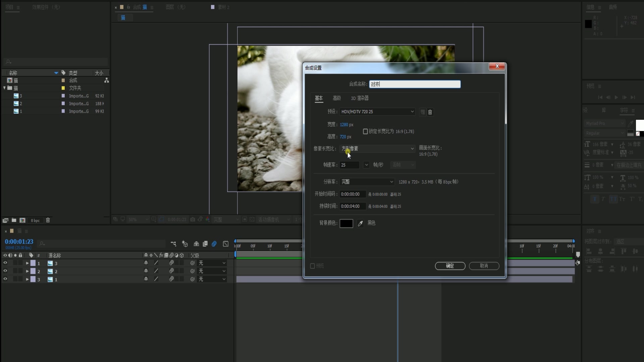This screenshot has width=644, height=362.
Task: Toggle the motion blur timeline switch icon
Action: coord(214,244)
